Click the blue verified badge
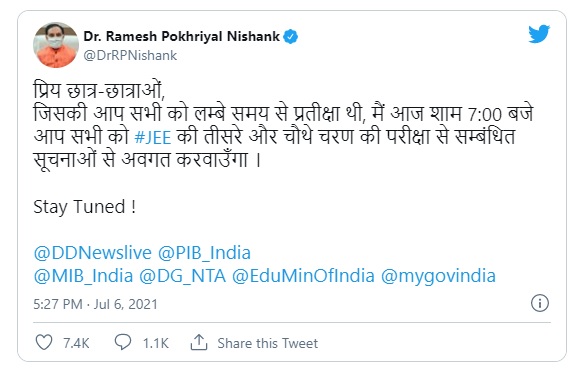580x376 pixels. 290,37
